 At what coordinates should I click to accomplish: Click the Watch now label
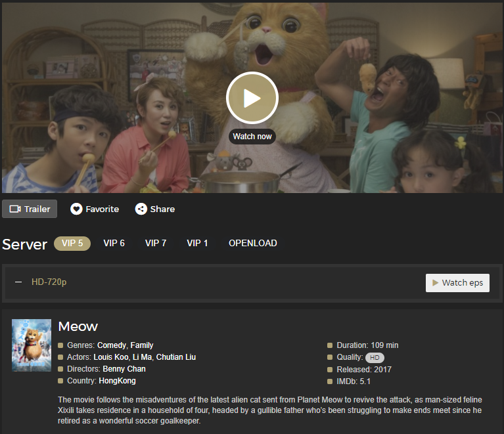252,137
